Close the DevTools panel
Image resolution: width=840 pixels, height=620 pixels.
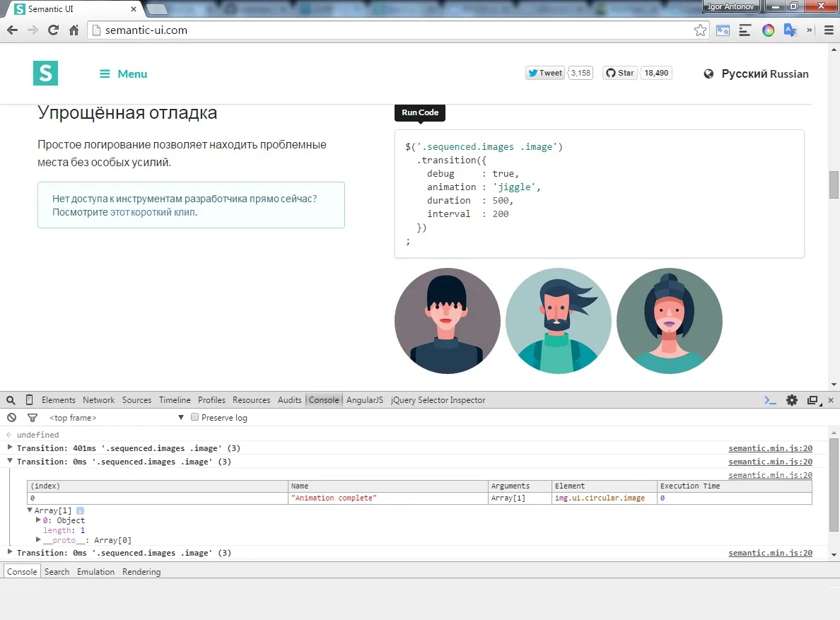click(x=831, y=400)
